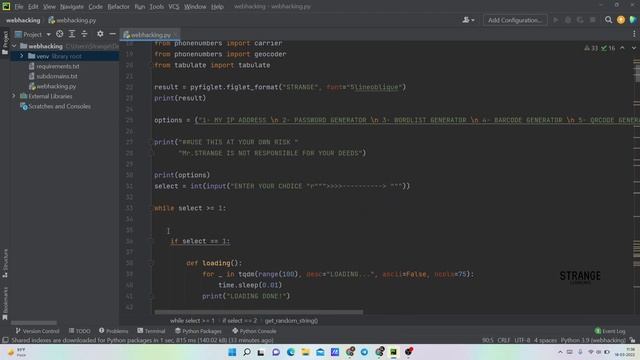Image resolution: width=640 pixels, height=360 pixels.
Task: Open editor tab options three-dot icon
Action: pyautogui.click(x=634, y=34)
